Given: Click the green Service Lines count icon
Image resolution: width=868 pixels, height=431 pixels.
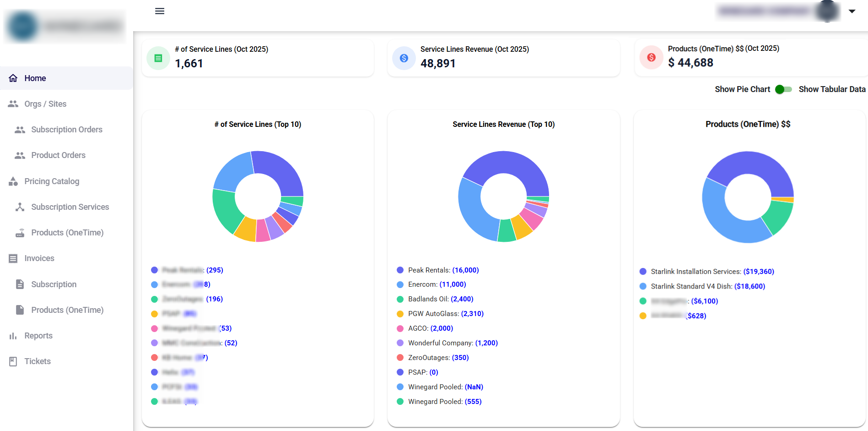Looking at the screenshot, I should pos(158,58).
